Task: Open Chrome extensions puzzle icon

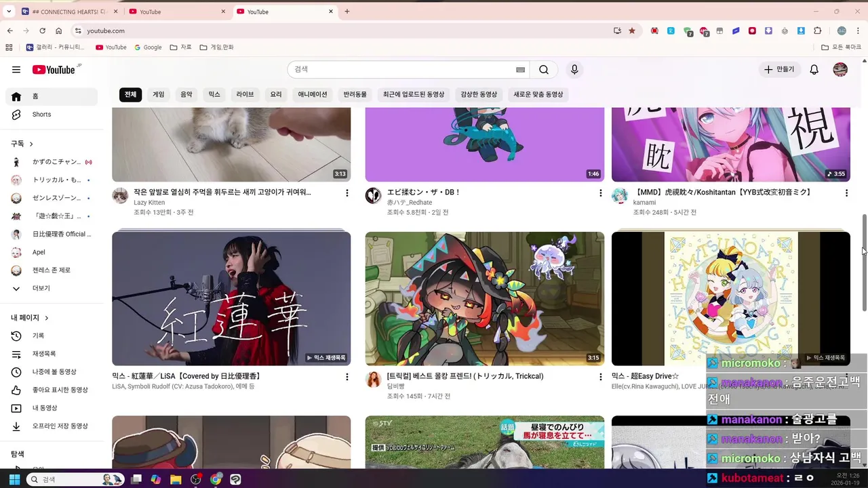Action: pyautogui.click(x=817, y=30)
